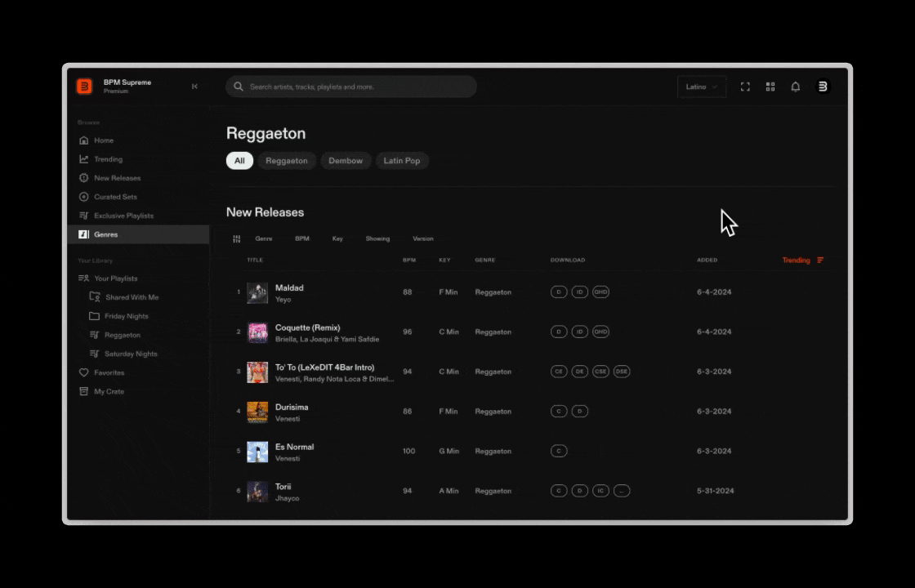Click the ADDED column header
The width and height of the screenshot is (915, 588).
(x=707, y=261)
